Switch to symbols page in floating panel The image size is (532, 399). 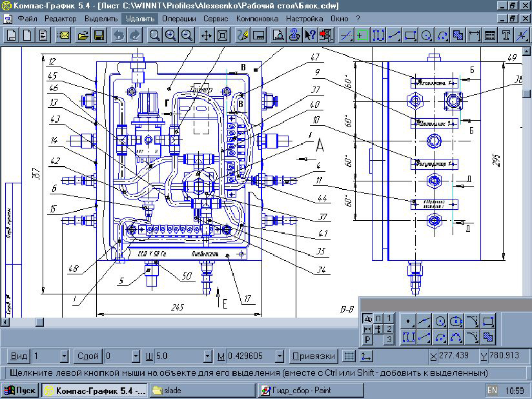[x=378, y=329]
